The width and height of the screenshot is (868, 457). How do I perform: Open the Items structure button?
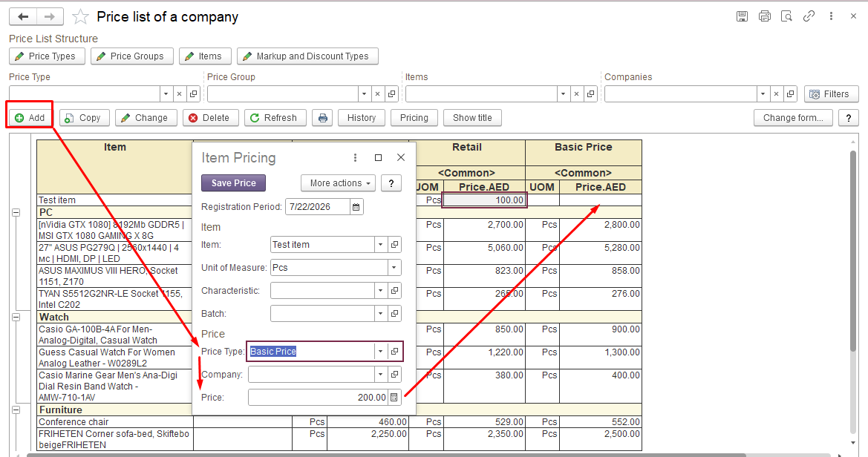205,56
